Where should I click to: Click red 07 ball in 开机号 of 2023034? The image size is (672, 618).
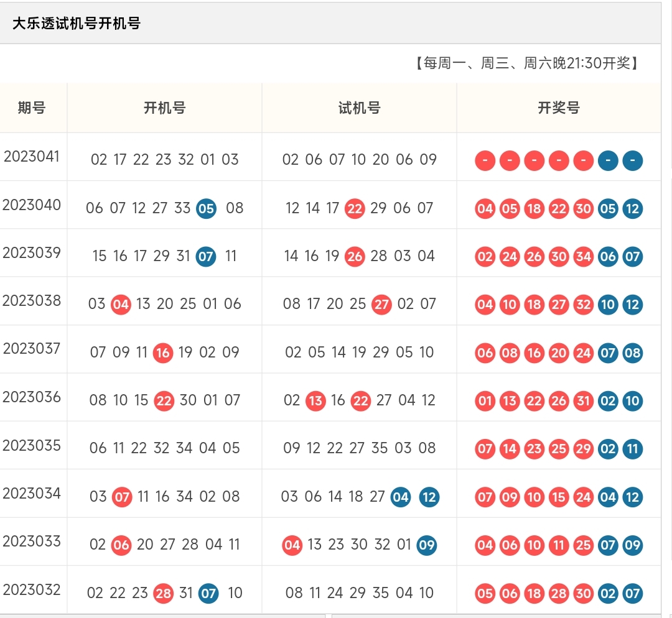click(x=122, y=497)
